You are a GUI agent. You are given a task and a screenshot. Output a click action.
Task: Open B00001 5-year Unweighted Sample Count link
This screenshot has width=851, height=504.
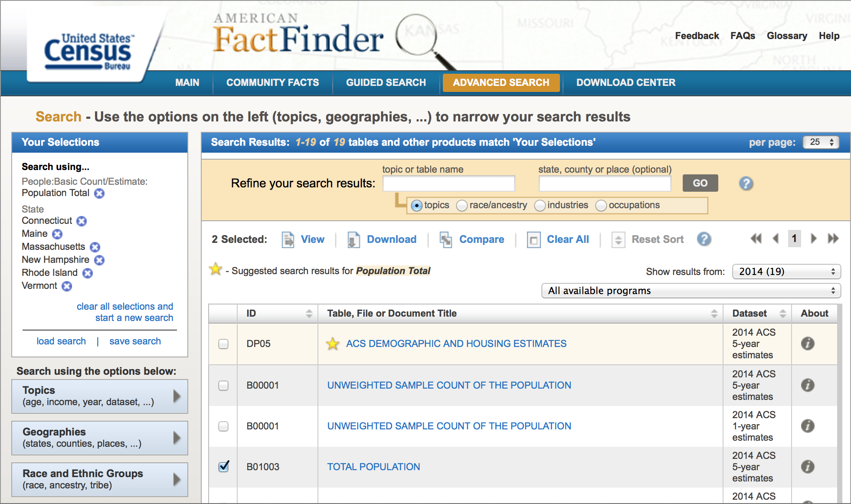(449, 385)
